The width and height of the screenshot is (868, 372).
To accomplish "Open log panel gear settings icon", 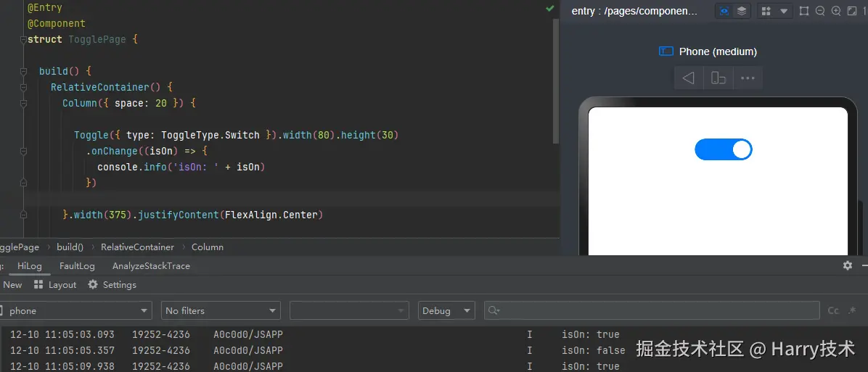I will tap(848, 266).
